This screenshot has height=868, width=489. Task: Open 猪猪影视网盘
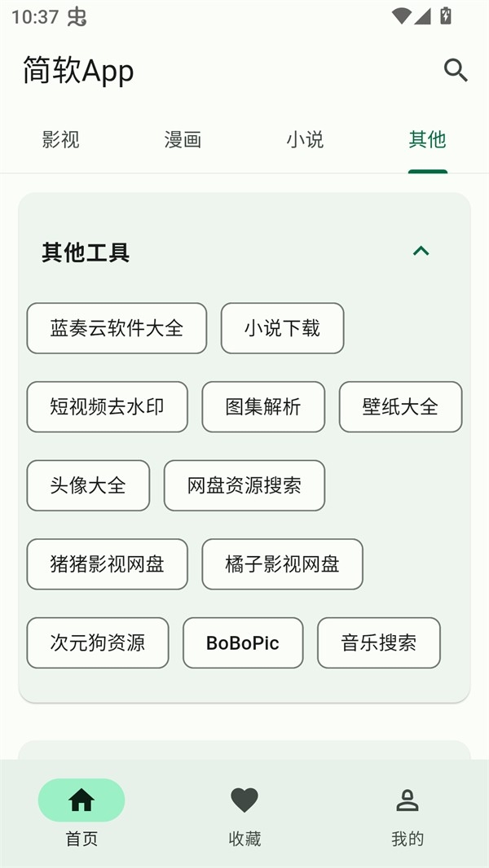point(107,563)
